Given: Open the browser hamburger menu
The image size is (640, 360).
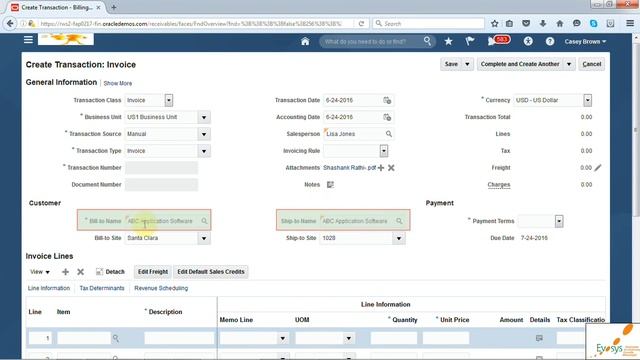Looking at the screenshot, I should coord(630,24).
